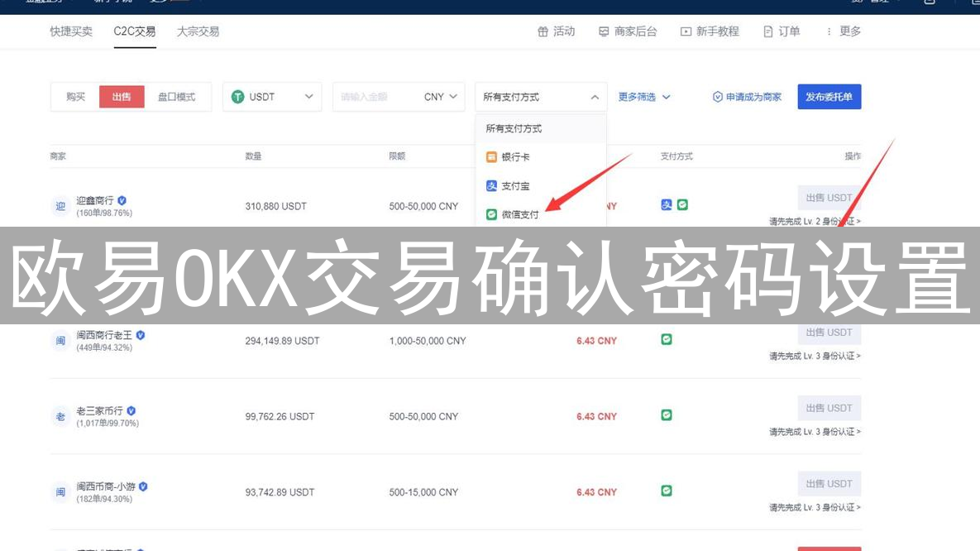Click the 500-15,000 CNY limit cell
The image size is (980, 551).
coord(423,492)
